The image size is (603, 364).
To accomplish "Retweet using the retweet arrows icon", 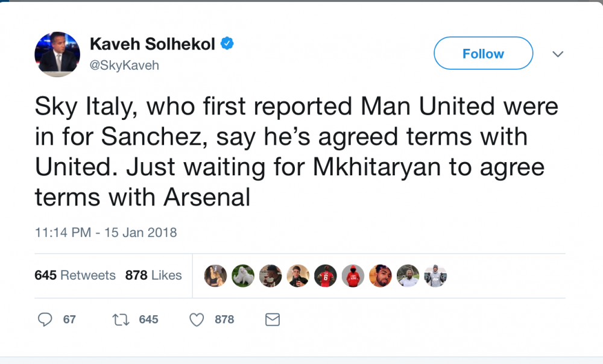I will (x=121, y=320).
